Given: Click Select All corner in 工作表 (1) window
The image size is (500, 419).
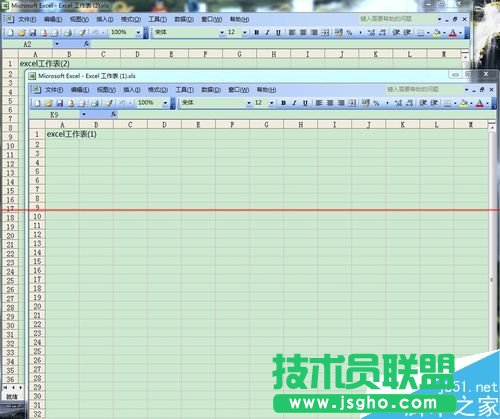Looking at the screenshot, I should coord(37,125).
